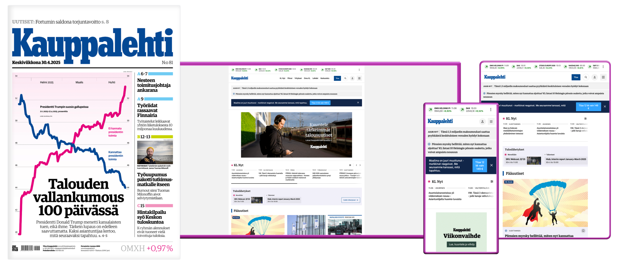Open user account icon on tablet
The height and width of the screenshot is (264, 644).
tap(594, 77)
